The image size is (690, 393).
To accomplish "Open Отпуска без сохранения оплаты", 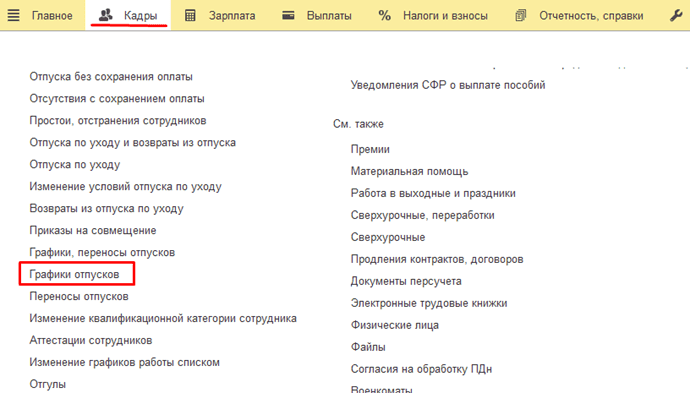I will pos(111,77).
